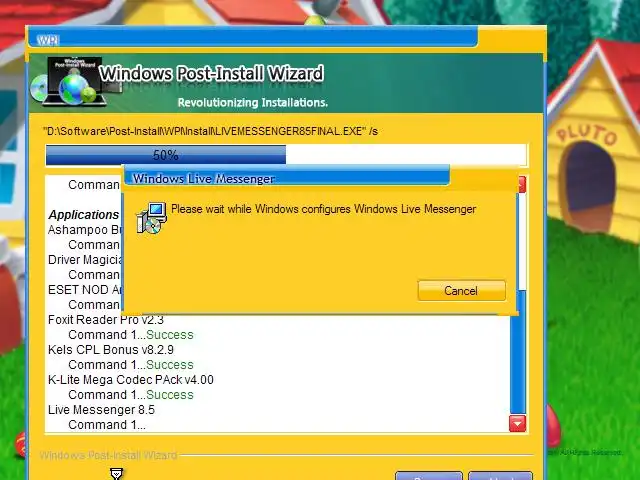Select the Kels CPL Bonus v8.2.9 entry
Viewport: 640px width, 480px height.
click(x=111, y=350)
